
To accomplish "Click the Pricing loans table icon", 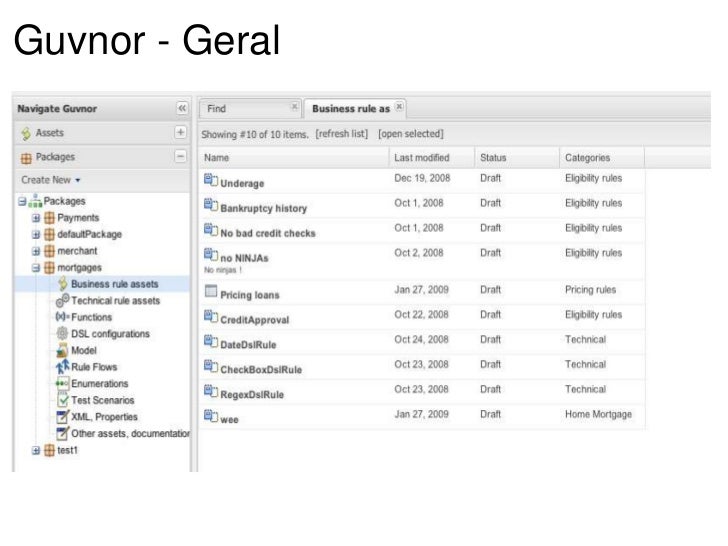I will [x=211, y=291].
